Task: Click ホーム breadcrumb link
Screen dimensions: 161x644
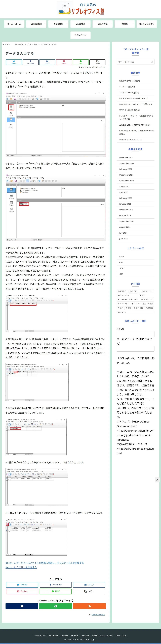Action: point(7,44)
